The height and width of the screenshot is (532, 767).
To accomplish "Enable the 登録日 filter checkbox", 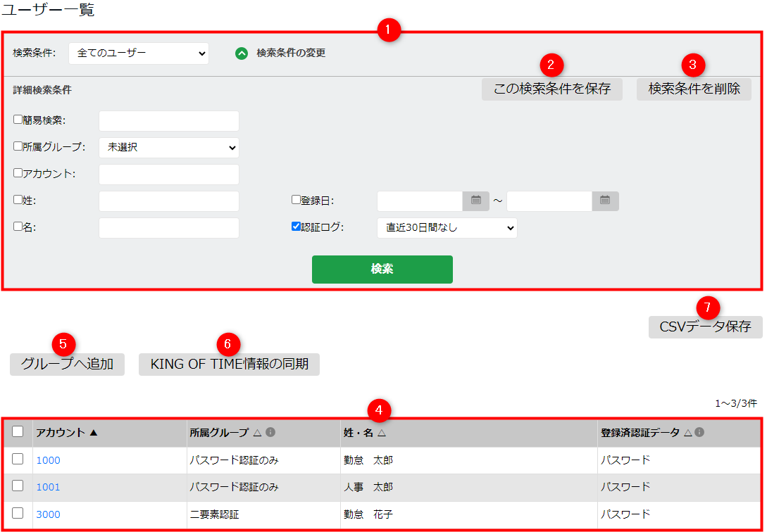I will (x=296, y=199).
